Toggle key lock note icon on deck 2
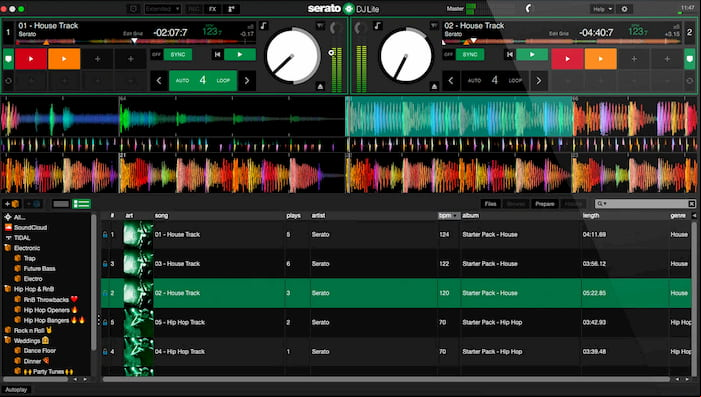 point(378,25)
